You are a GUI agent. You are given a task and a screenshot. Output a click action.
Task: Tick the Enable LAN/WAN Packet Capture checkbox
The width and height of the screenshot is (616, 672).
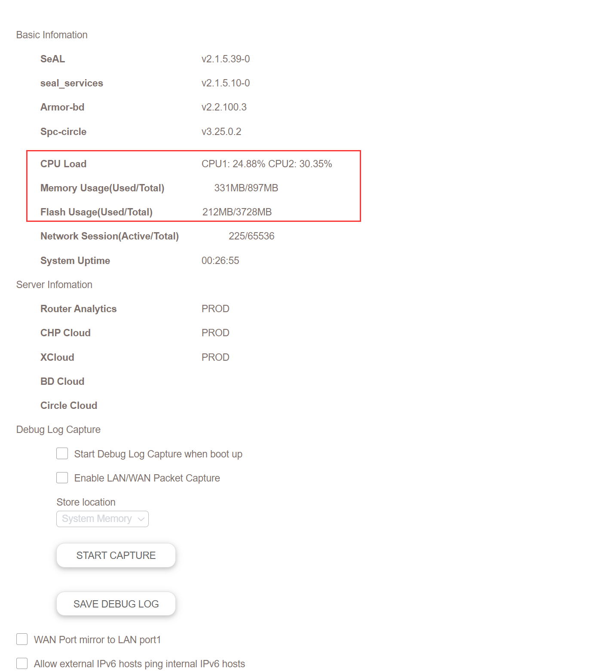tap(62, 478)
